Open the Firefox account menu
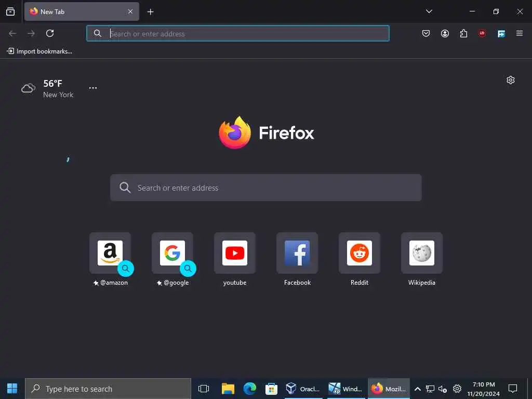Image resolution: width=532 pixels, height=399 pixels. [445, 33]
